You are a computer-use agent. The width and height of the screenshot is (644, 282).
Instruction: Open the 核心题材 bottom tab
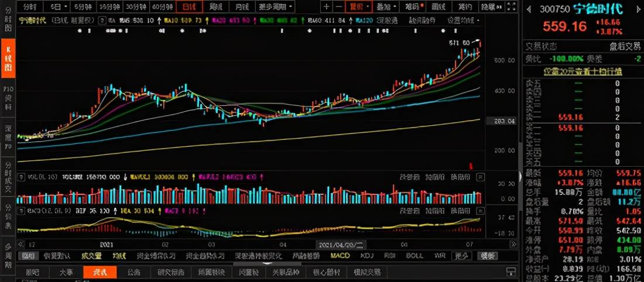[x=327, y=271]
